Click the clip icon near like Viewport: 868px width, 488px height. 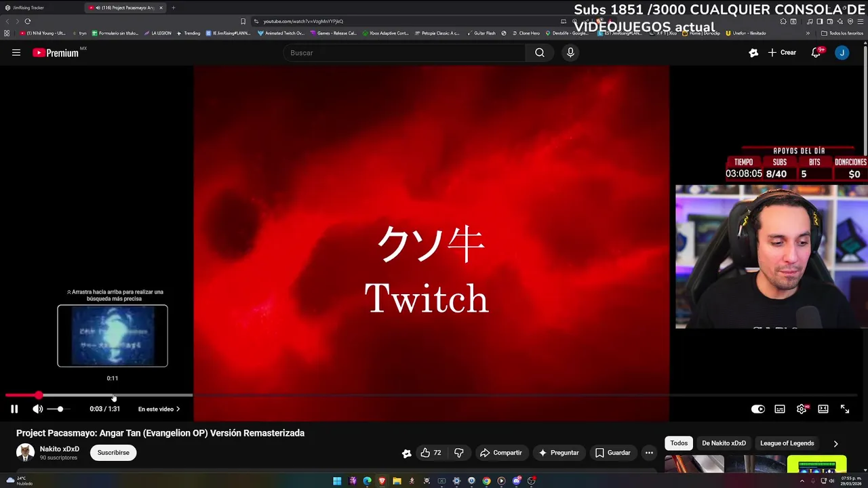click(406, 453)
